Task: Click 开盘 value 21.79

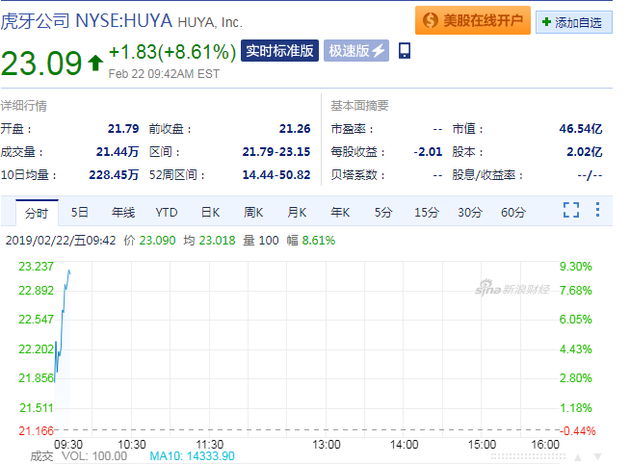Action: click(123, 129)
